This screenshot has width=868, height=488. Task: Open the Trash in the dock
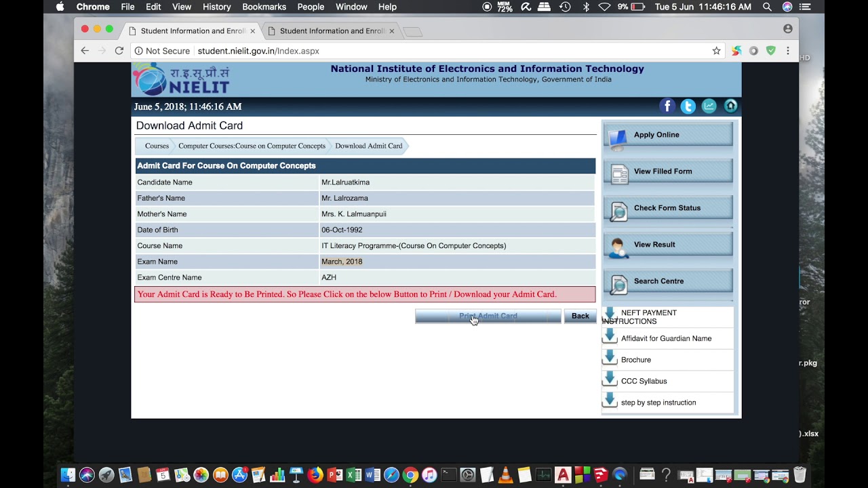tap(800, 475)
